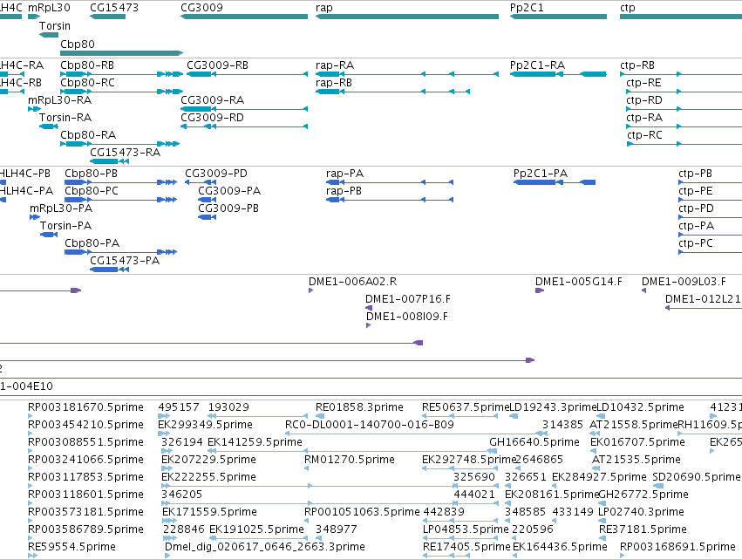
Task: Click transcript Pp2C1-RA
Action: pos(538,65)
